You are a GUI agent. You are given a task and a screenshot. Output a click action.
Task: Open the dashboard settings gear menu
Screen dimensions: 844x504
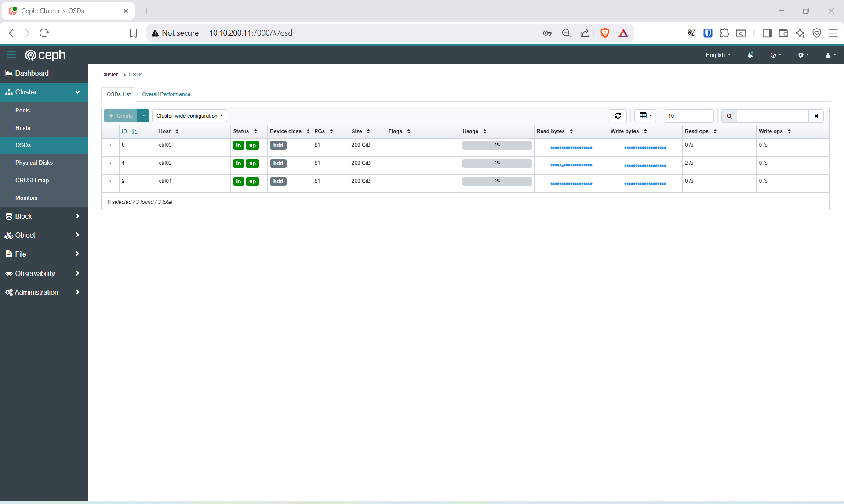click(x=803, y=55)
